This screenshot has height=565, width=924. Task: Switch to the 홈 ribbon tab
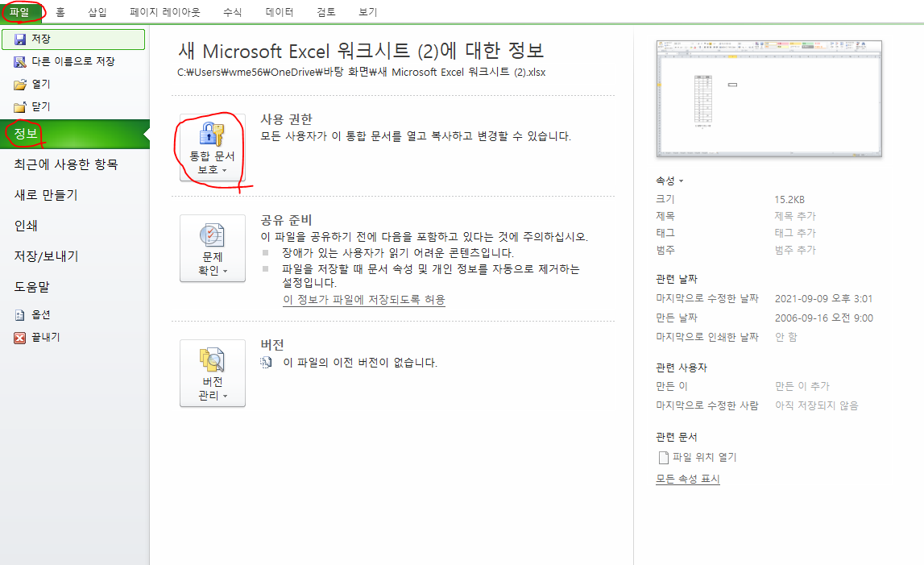click(x=60, y=12)
